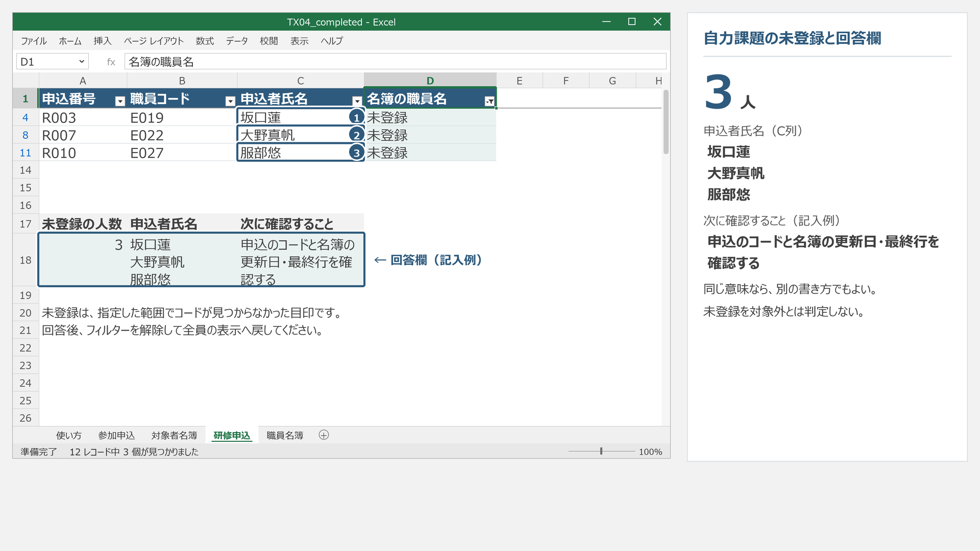Image resolution: width=980 pixels, height=551 pixels.
Task: Close the TX04_completed Excel window
Action: [x=657, y=21]
